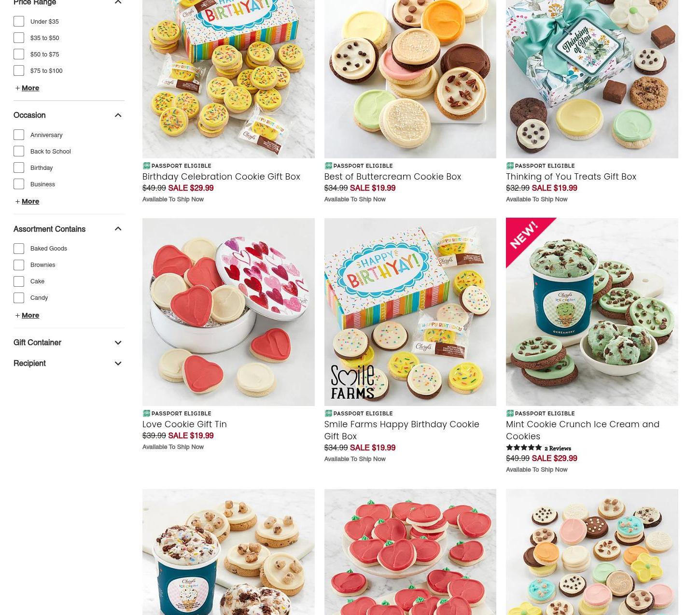700x615 pixels.
Task: Click Passport Eligible icon under Best of Buttercream
Action: click(x=328, y=166)
